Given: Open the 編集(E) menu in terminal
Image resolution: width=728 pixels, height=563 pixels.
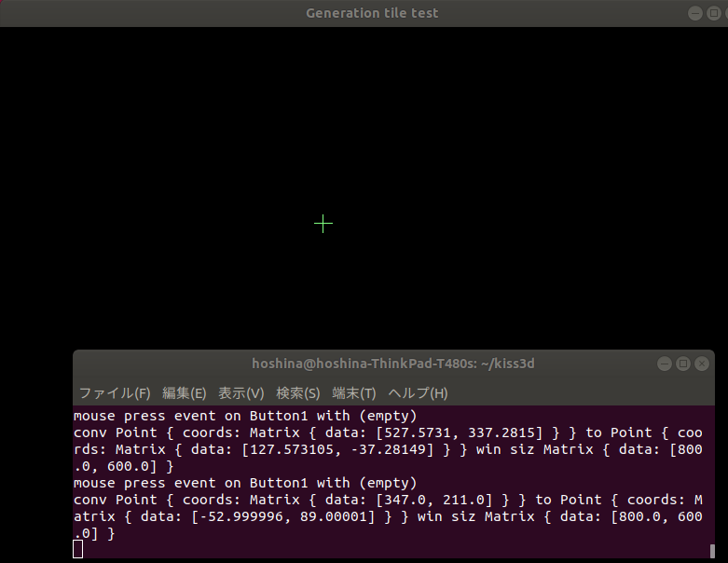Looking at the screenshot, I should [185, 393].
